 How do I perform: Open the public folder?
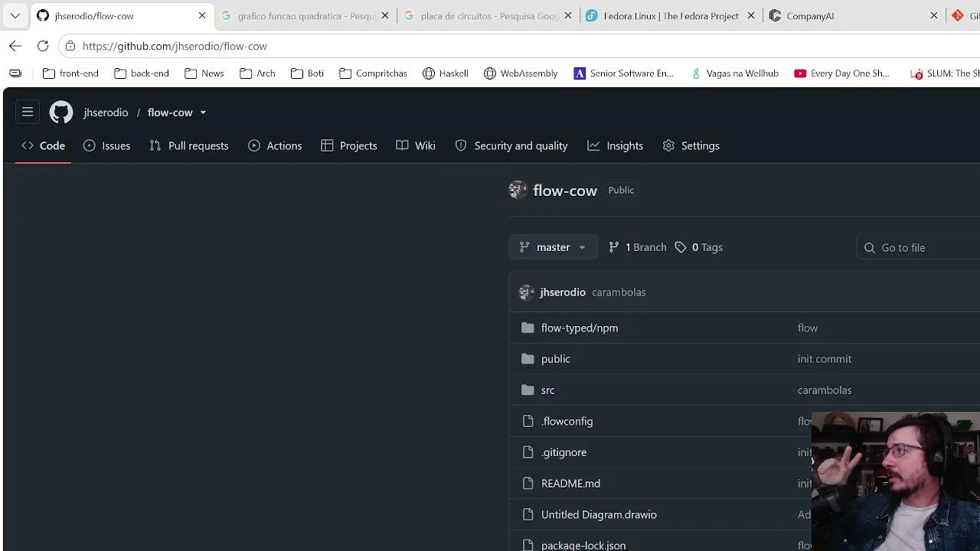pos(556,359)
